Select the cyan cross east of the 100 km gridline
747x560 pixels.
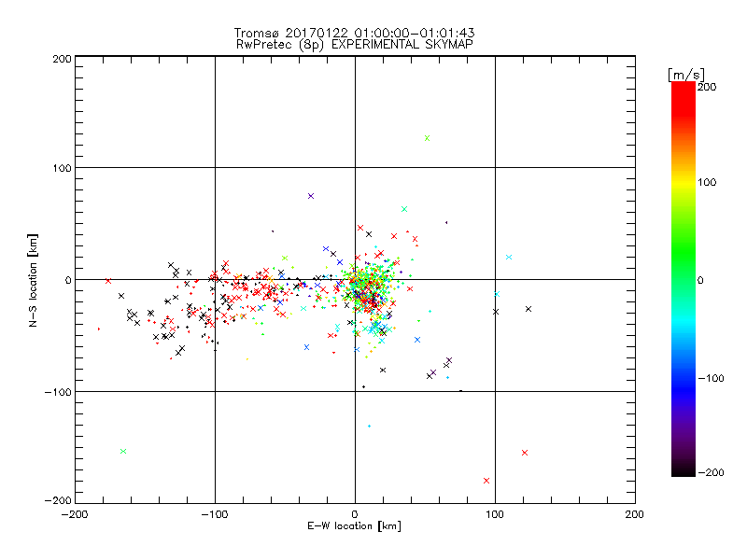pyautogui.click(x=509, y=258)
